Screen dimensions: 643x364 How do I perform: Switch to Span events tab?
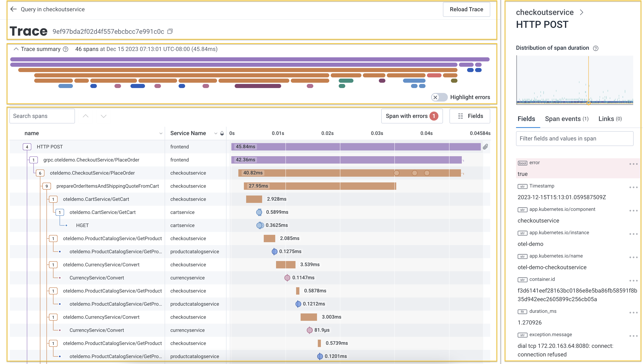coord(566,119)
